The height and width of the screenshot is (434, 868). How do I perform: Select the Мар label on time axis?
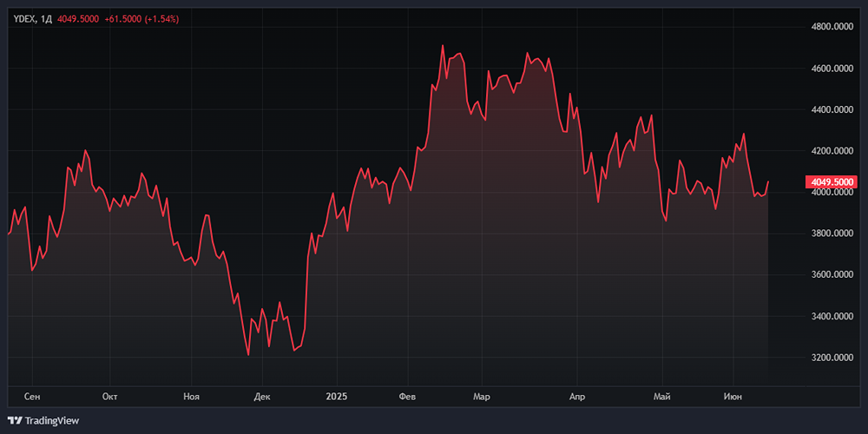pos(482,397)
